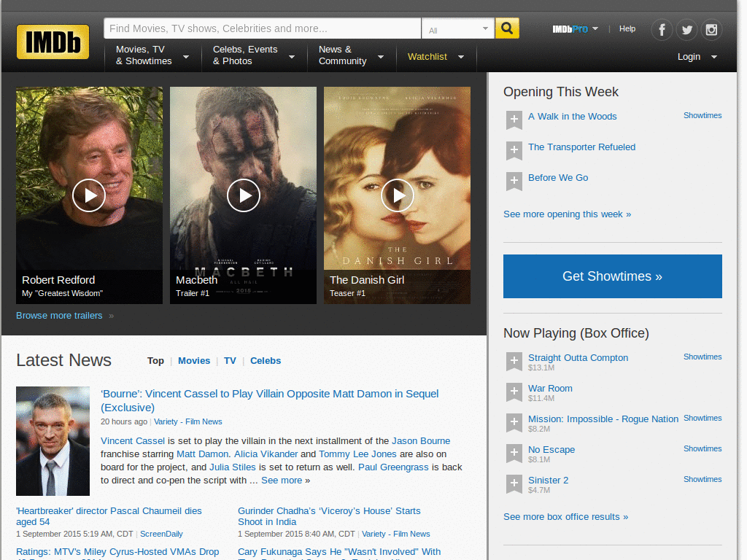Open Before We Go title
747x560 pixels.
[x=558, y=178]
